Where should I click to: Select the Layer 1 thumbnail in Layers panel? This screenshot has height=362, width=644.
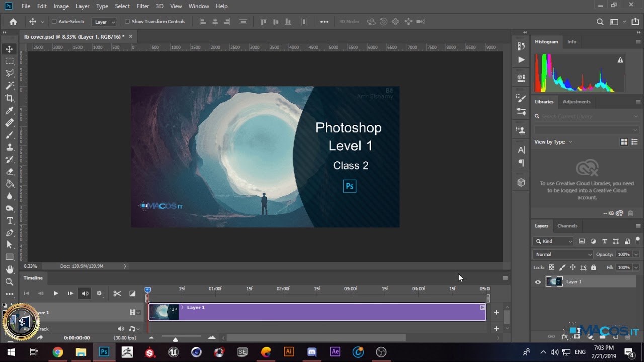coord(554,282)
